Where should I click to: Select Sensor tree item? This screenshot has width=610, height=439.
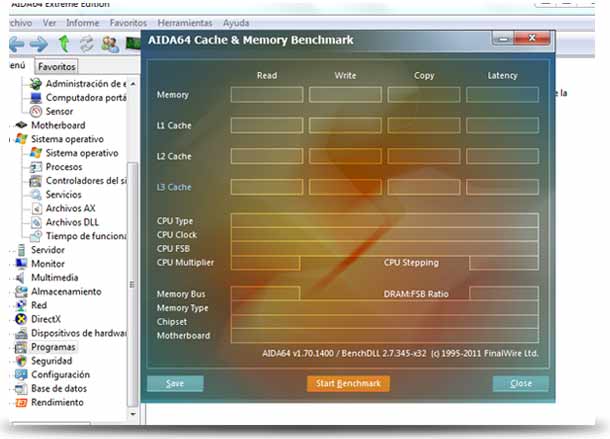tap(59, 111)
